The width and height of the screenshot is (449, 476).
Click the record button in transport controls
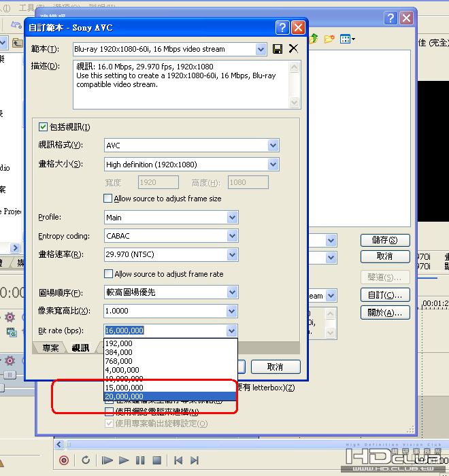63,460
